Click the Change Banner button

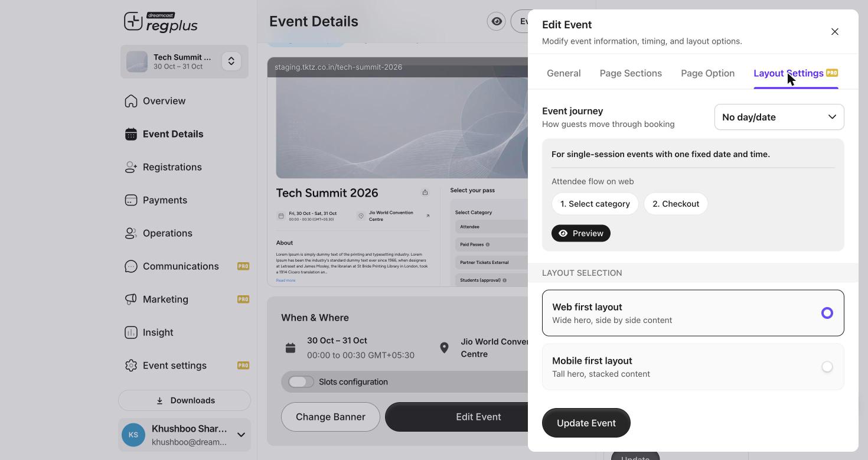point(331,417)
